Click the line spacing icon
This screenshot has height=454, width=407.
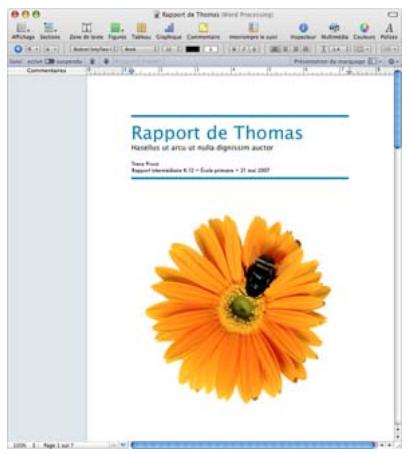point(323,49)
